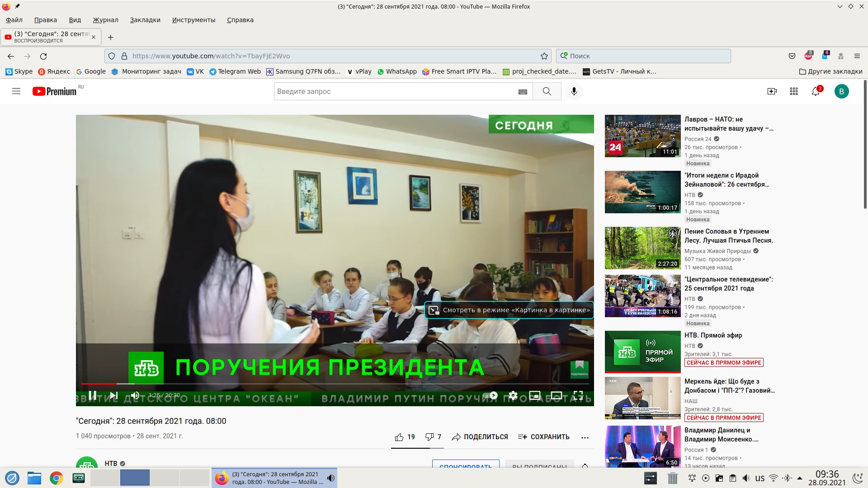Enter fullscreen video mode
The width and height of the screenshot is (868, 488).
pos(578,395)
